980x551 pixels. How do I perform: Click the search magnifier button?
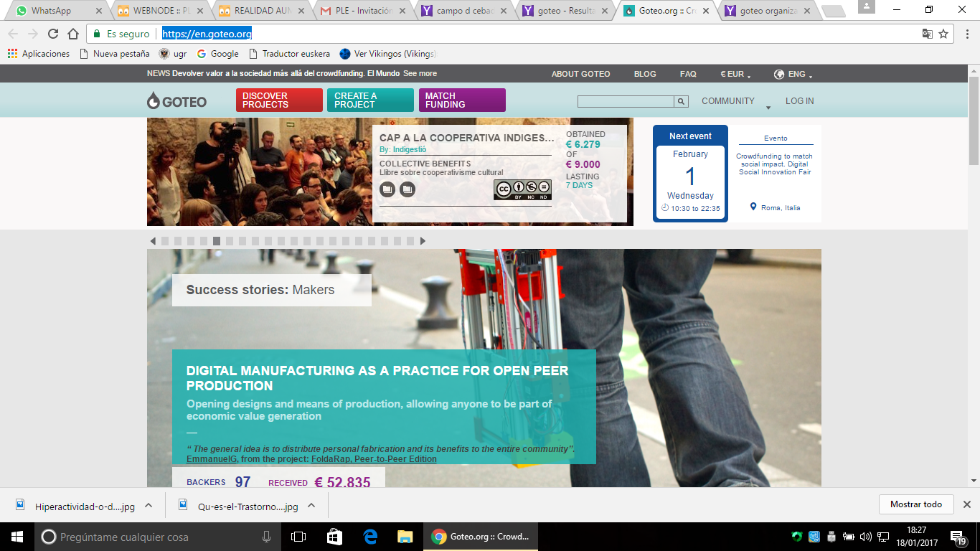pyautogui.click(x=682, y=102)
